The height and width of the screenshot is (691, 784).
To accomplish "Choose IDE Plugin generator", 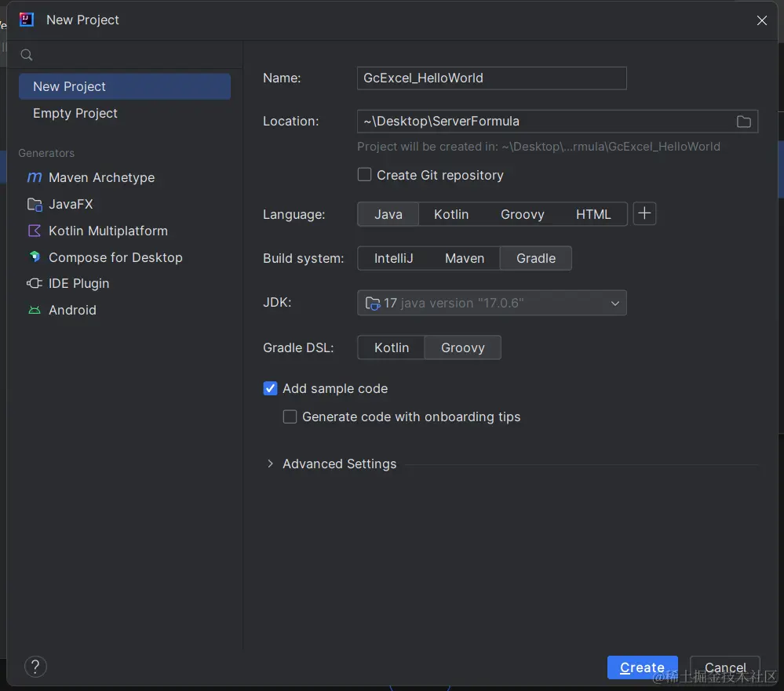I will 125,283.
